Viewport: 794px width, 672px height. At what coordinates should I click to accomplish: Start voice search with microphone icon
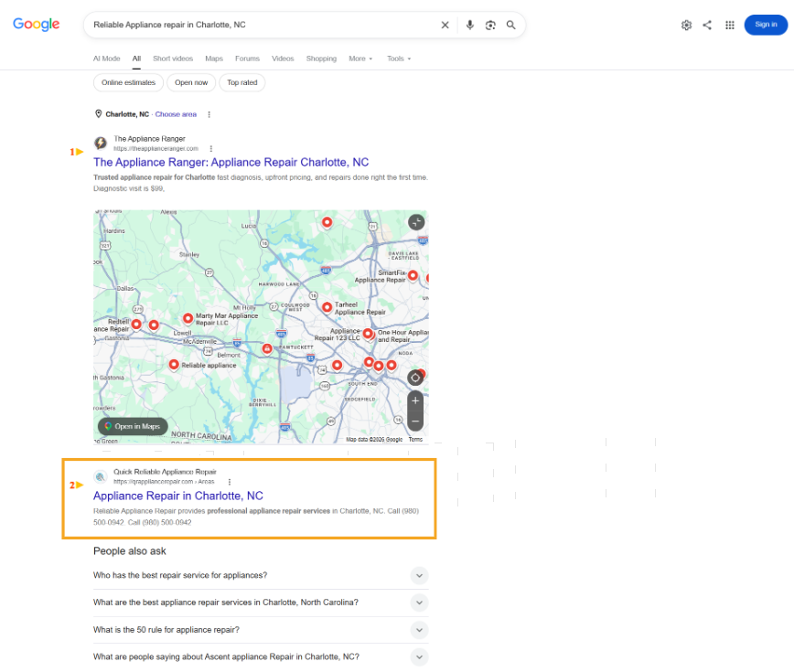[470, 25]
